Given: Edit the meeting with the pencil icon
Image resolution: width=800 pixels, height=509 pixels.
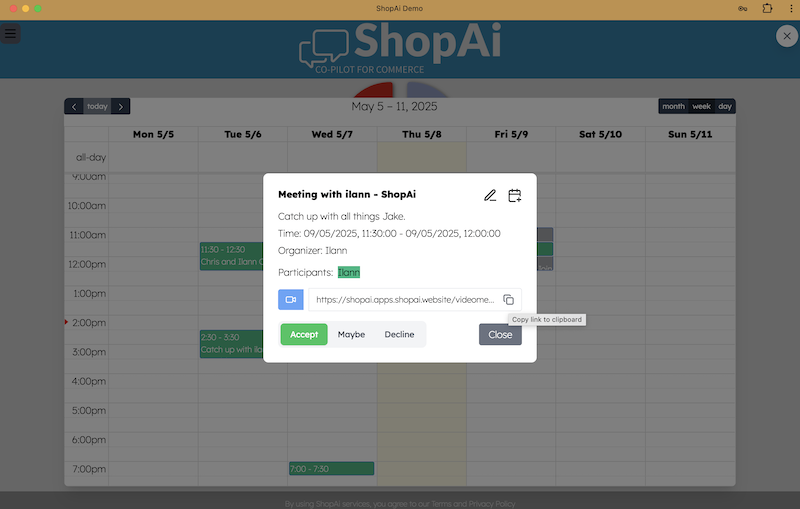Looking at the screenshot, I should click(490, 195).
